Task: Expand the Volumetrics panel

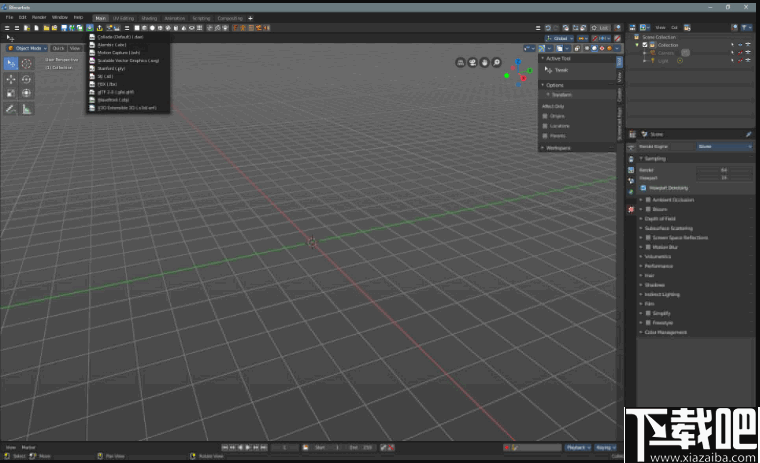Action: [x=658, y=256]
